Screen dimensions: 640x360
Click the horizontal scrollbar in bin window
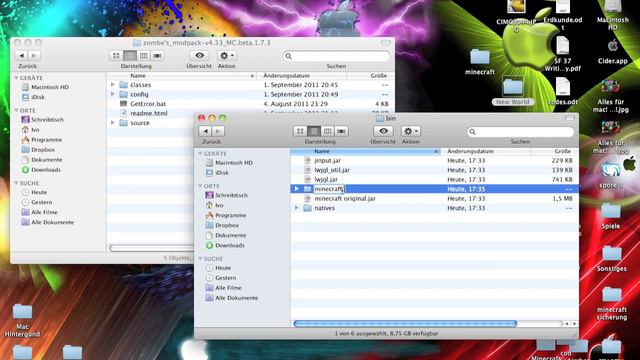coord(405,324)
